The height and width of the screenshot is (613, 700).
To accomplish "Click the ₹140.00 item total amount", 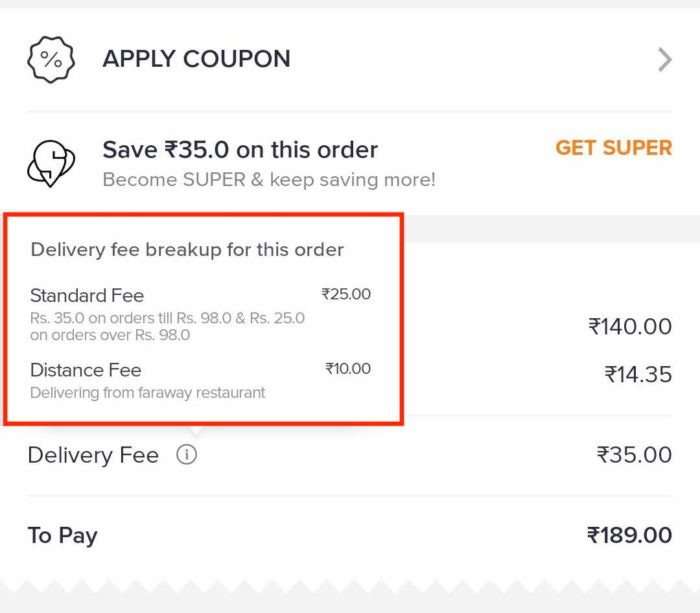I will click(x=630, y=326).
